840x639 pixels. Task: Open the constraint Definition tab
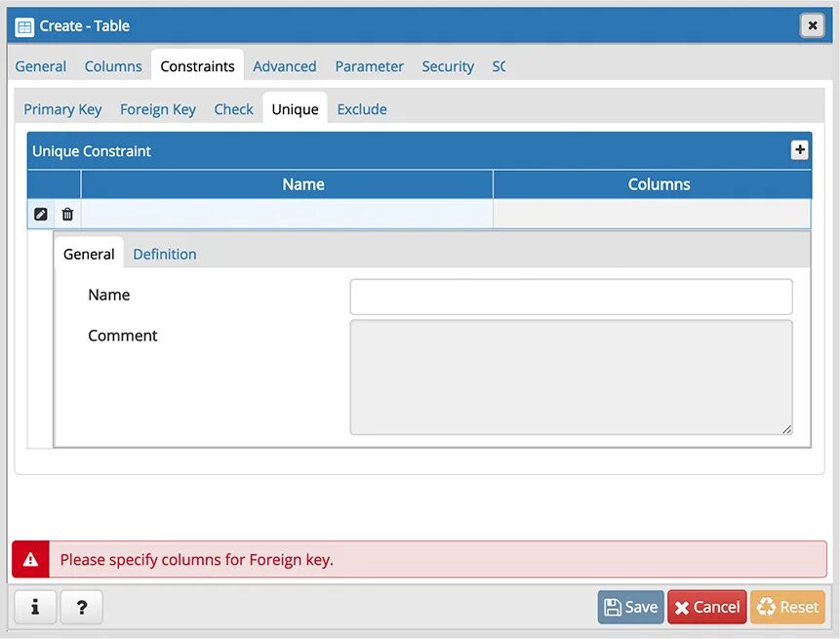[165, 254]
